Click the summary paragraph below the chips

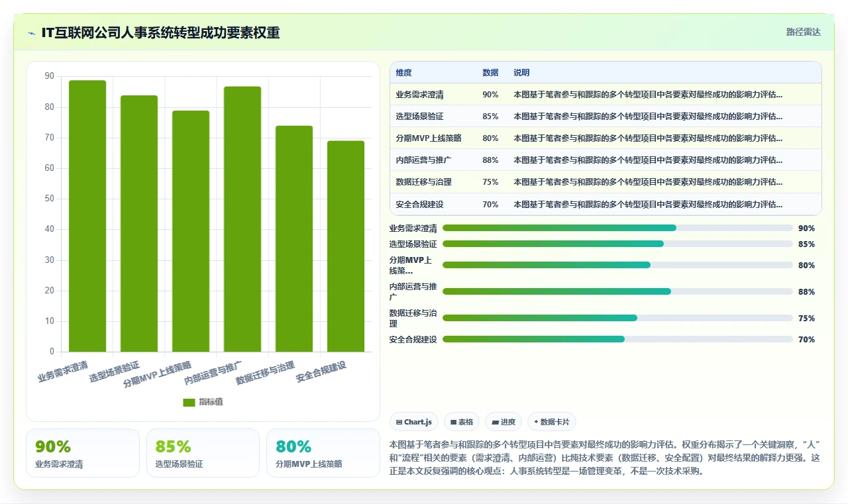tap(605, 458)
